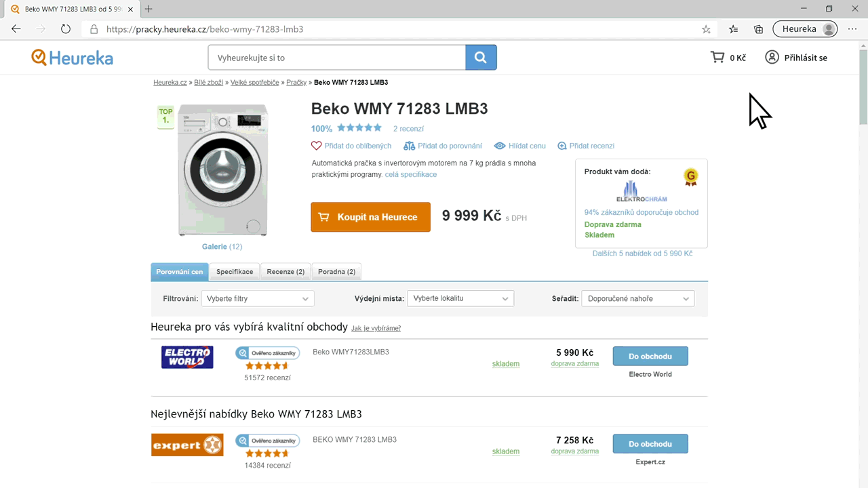Click Do obchodu for Electro World
Screen dimensions: 868x488
(x=650, y=357)
